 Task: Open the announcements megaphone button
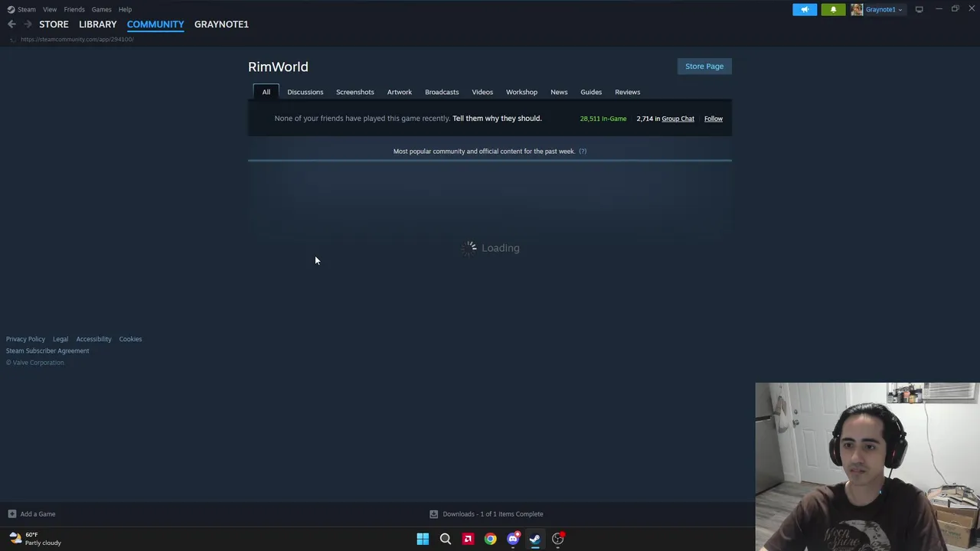805,9
